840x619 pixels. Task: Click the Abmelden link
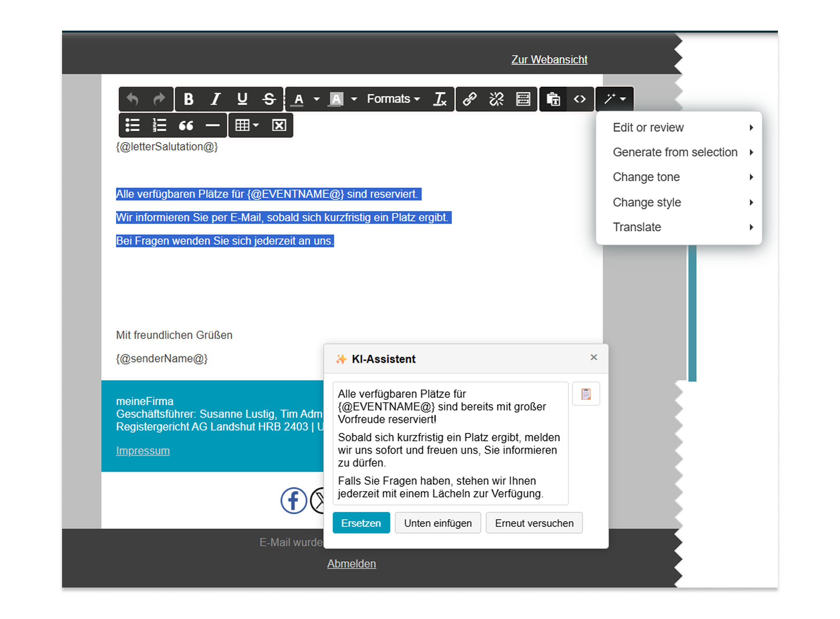coord(352,564)
